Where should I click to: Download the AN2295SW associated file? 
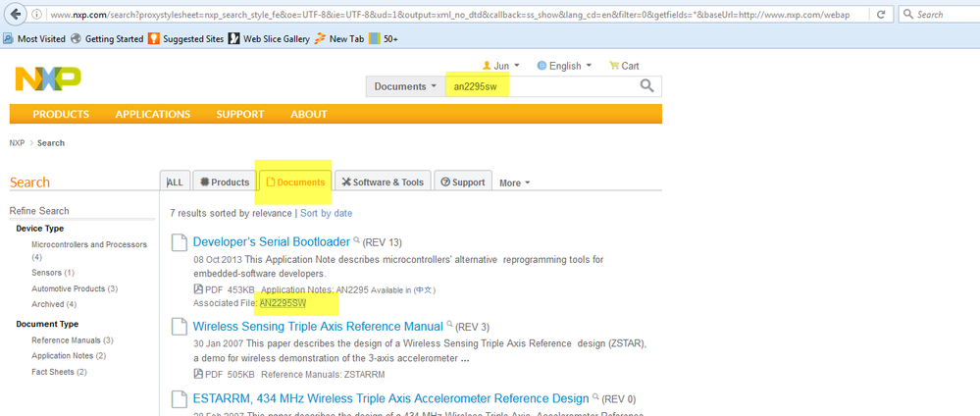pyautogui.click(x=283, y=303)
